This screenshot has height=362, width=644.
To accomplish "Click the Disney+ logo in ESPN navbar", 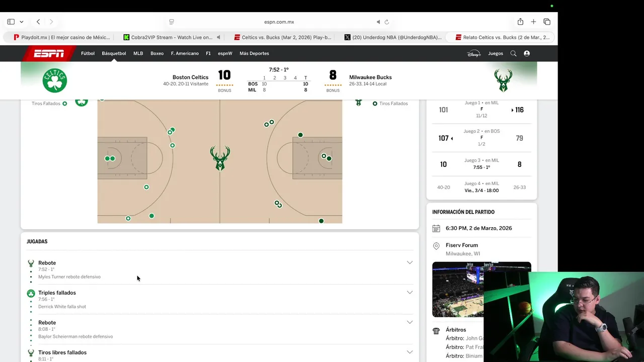I will coord(473,53).
